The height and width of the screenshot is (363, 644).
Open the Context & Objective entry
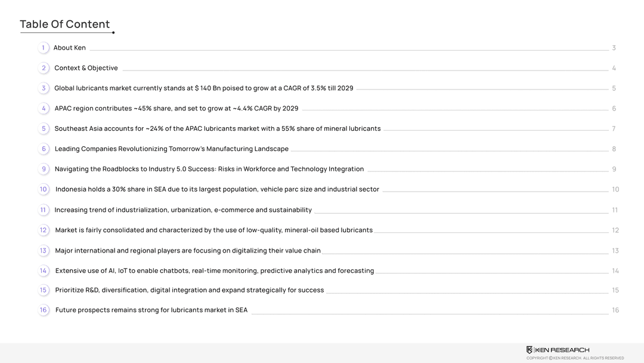(x=86, y=68)
